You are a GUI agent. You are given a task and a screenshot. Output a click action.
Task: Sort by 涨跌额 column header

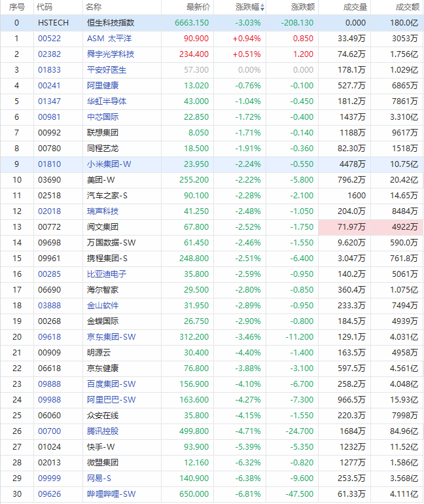[x=303, y=7]
